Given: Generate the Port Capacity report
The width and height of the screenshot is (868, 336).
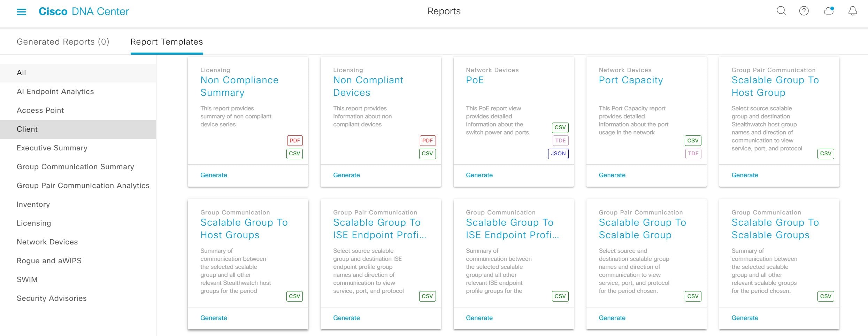Looking at the screenshot, I should click(x=612, y=175).
